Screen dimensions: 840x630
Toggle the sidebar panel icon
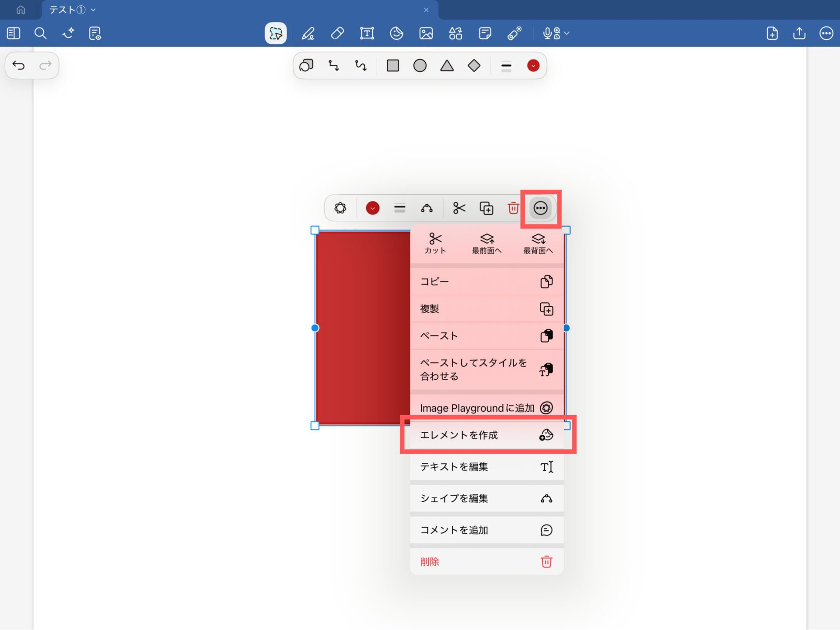[14, 33]
